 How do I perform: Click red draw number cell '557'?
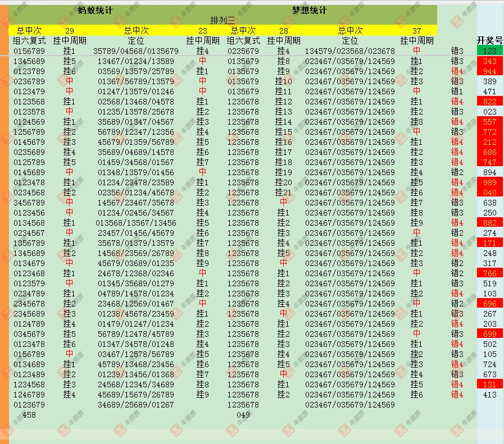489,122
